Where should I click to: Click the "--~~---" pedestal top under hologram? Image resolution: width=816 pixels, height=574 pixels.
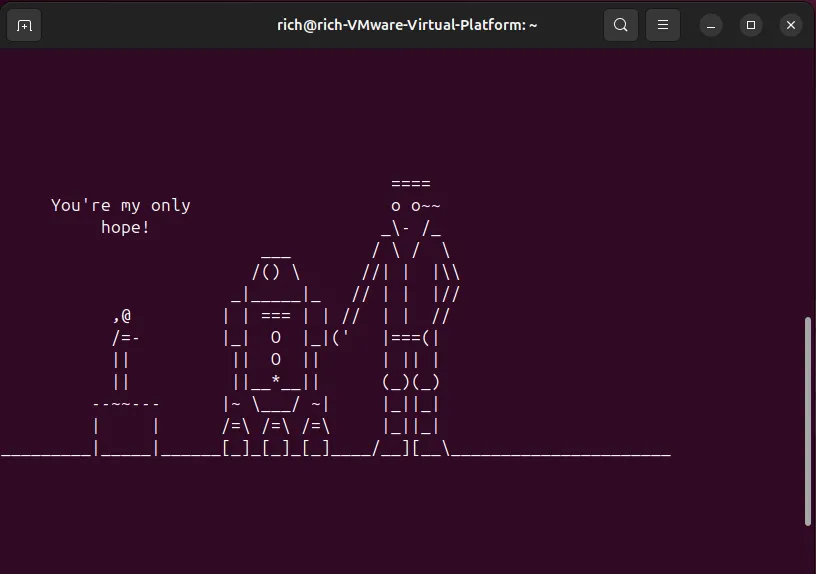click(x=125, y=404)
